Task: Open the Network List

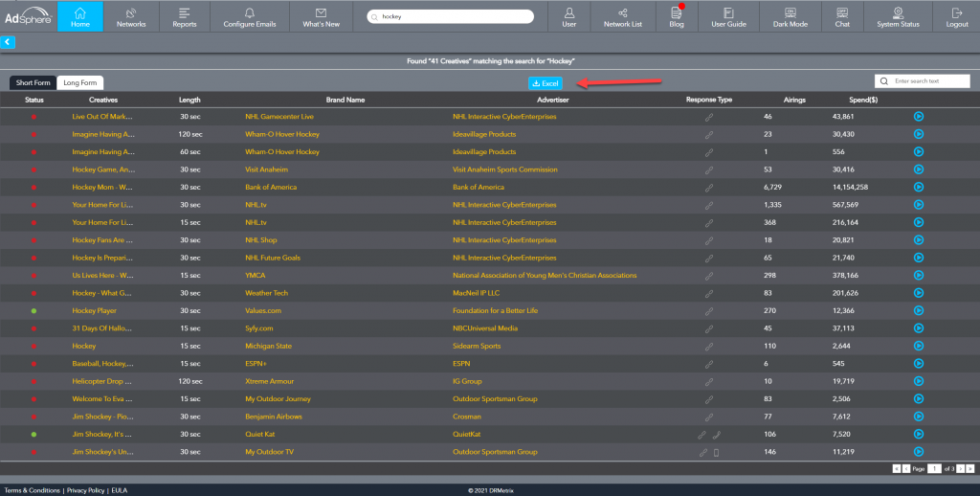Action: [622, 16]
